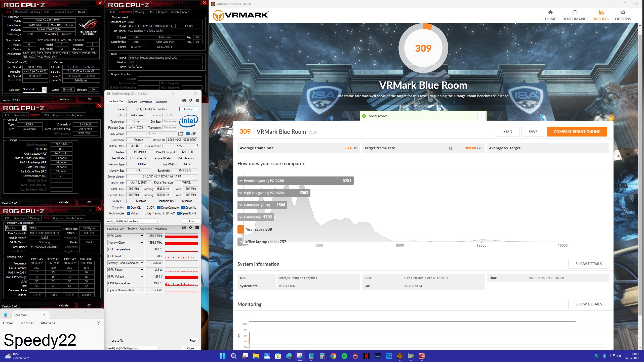644x362 pixels.
Task: Open the GPU selector dropdown beside the Close button in the Graphics Card tab
Action: click(133, 221)
